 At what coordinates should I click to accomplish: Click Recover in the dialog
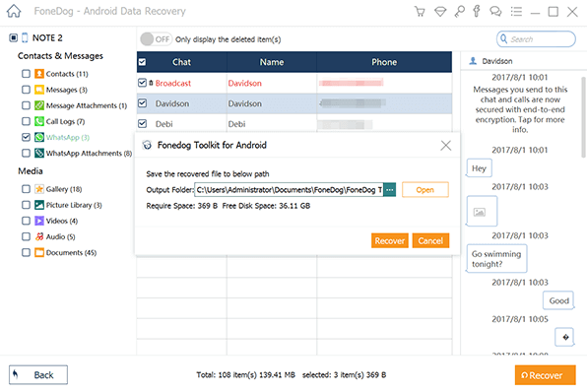point(390,240)
